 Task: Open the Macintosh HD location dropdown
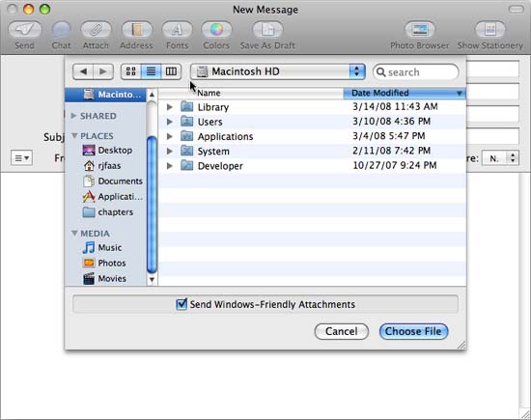278,71
